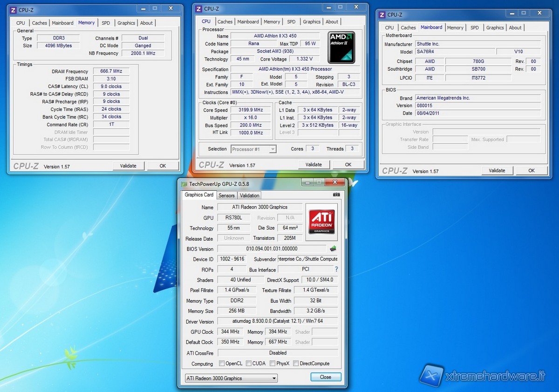
Task: Click the CPU-Z icon of the Mainboard window
Action: 382,15
